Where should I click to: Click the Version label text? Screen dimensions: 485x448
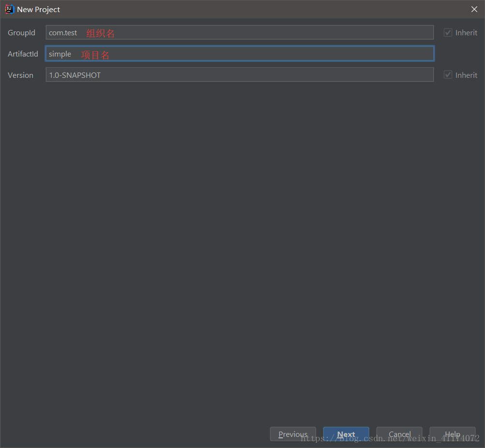click(20, 75)
